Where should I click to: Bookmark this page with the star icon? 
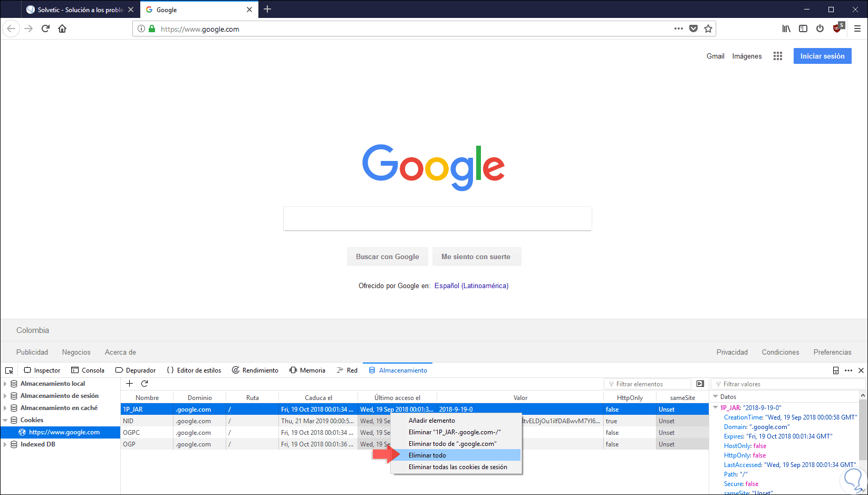coord(708,28)
